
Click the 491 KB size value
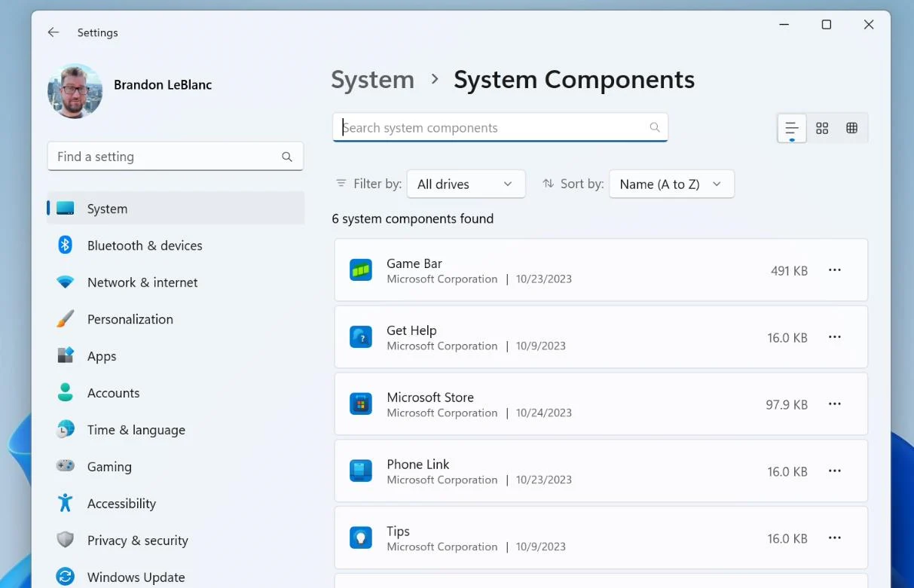[x=789, y=271]
